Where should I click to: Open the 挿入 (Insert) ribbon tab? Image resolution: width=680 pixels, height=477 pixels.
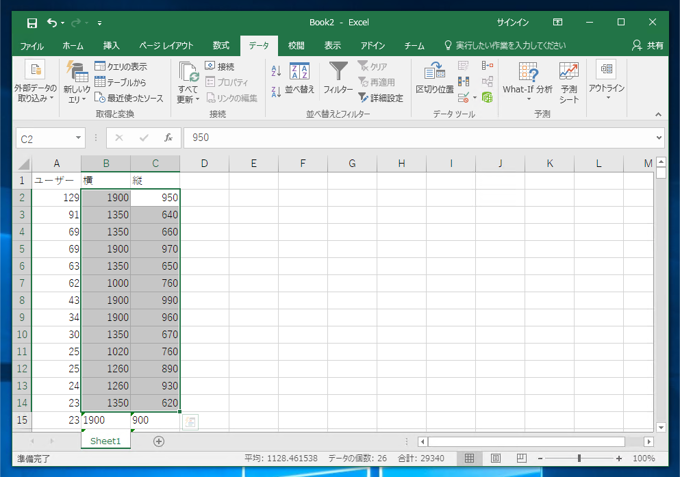point(111,46)
